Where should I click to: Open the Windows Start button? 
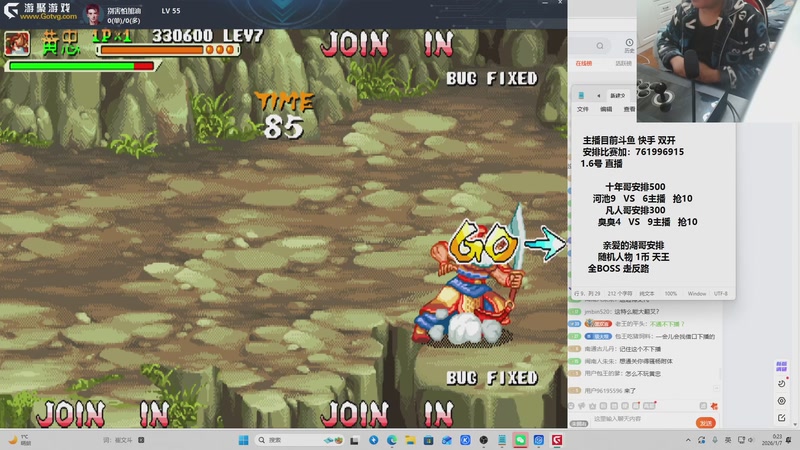[x=243, y=440]
